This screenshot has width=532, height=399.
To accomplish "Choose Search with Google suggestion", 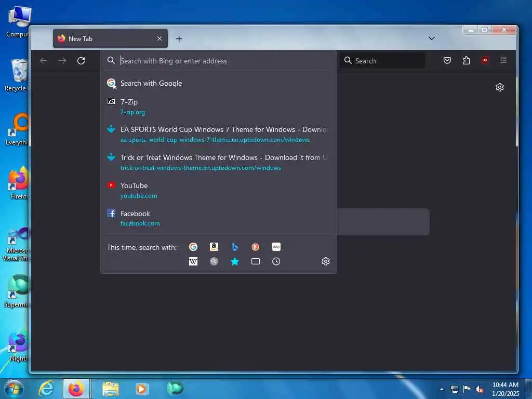I will click(219, 83).
